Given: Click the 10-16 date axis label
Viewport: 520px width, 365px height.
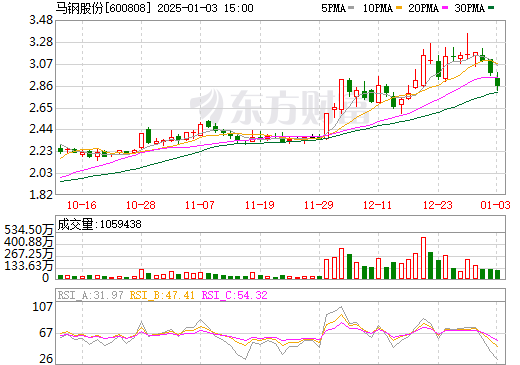Looking at the screenshot, I should 82,205.
